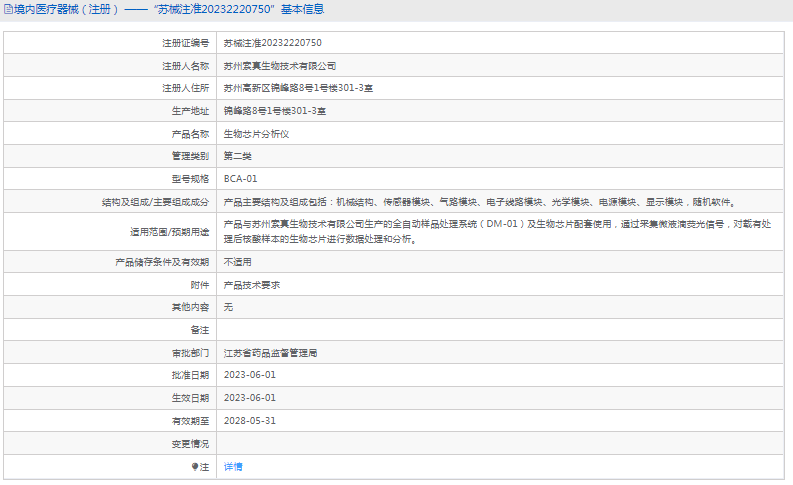793x485 pixels.
Task: Click the 生效日期 label
Action: 190,398
